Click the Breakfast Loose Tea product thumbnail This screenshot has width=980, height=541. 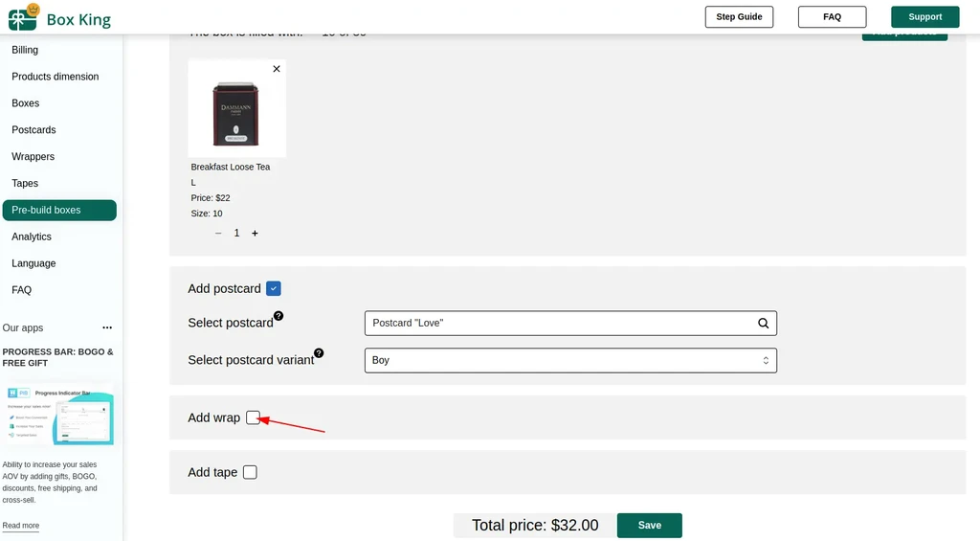(x=237, y=108)
